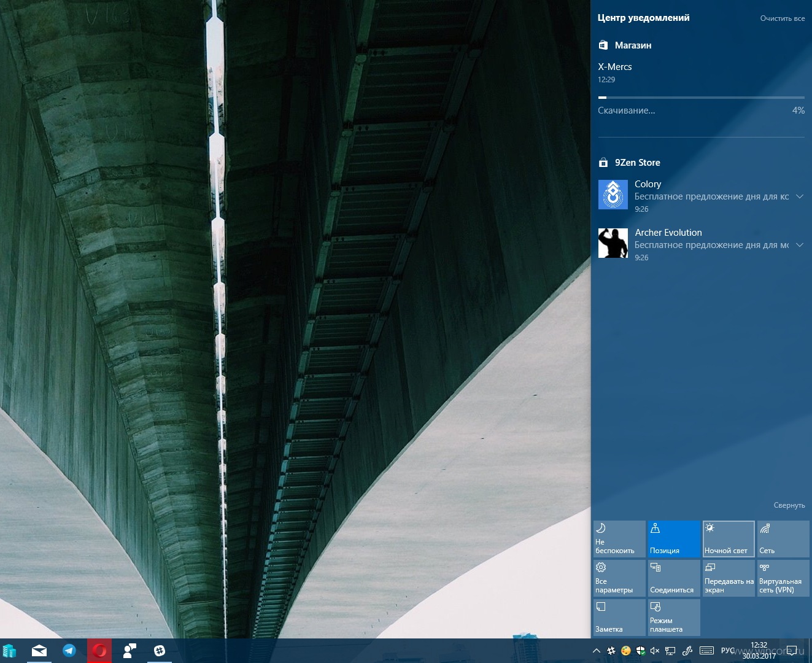Open 'Все параметры' settings tile
The height and width of the screenshot is (663, 812).
point(619,578)
